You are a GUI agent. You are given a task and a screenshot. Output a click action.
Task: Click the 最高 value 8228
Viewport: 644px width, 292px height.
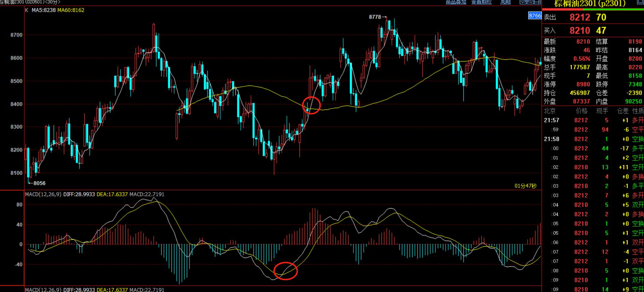[x=635, y=67]
